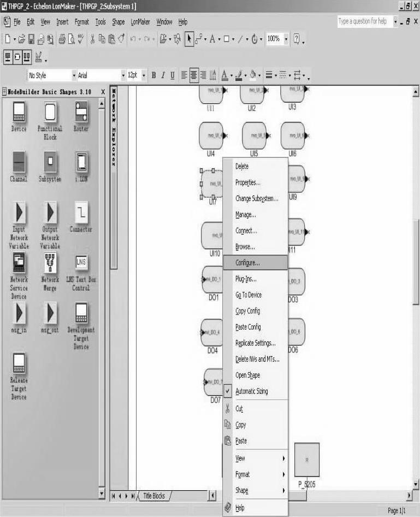Screen dimensions: 420x517
Task: Choose Replicate Settings... from context menu
Action: pos(255,343)
